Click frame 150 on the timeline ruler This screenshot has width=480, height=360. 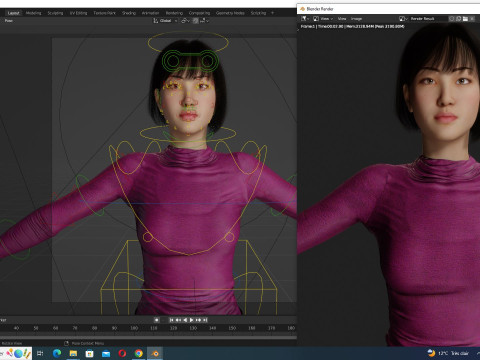[x=232, y=328]
